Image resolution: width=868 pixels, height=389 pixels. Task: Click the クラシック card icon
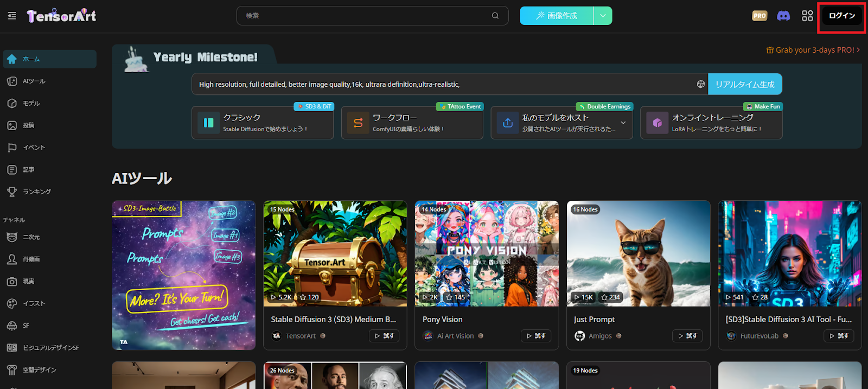click(x=208, y=123)
